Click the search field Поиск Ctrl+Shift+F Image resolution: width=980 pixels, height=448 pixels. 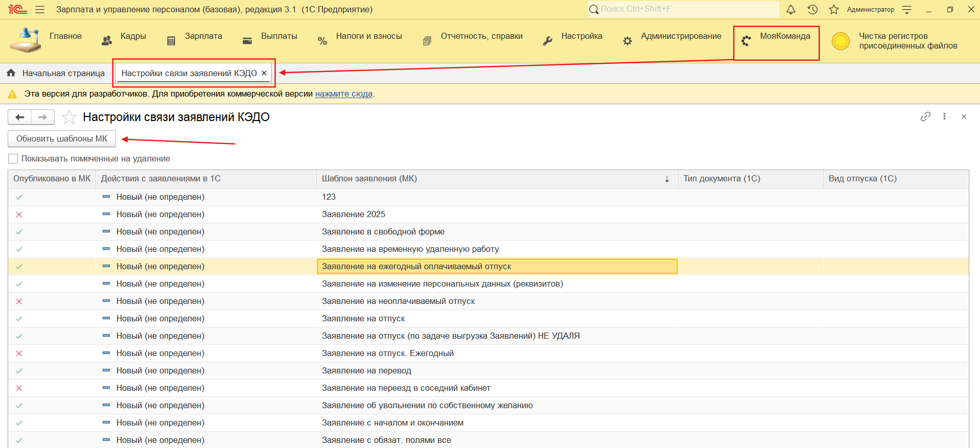click(x=685, y=9)
